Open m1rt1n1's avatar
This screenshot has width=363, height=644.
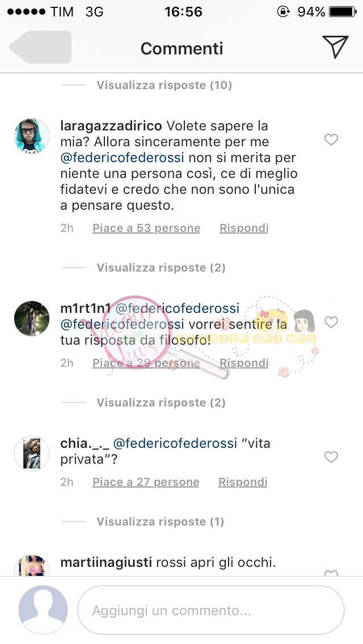tap(32, 318)
